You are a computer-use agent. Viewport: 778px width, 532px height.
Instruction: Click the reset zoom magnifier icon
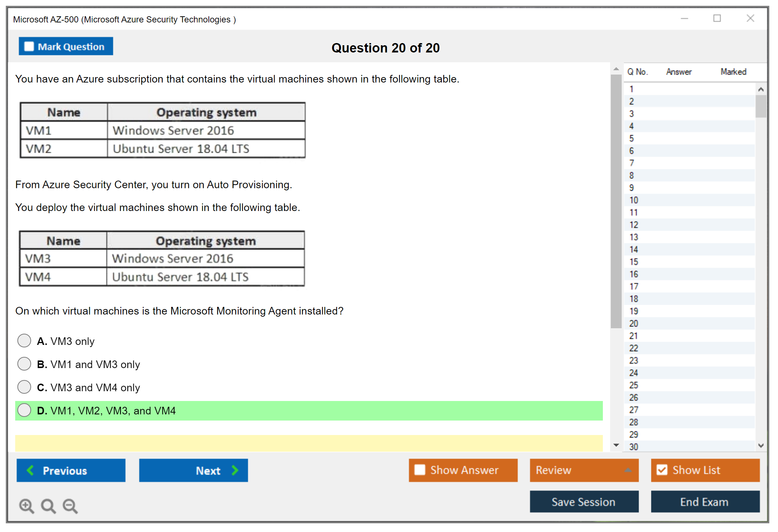click(x=48, y=506)
